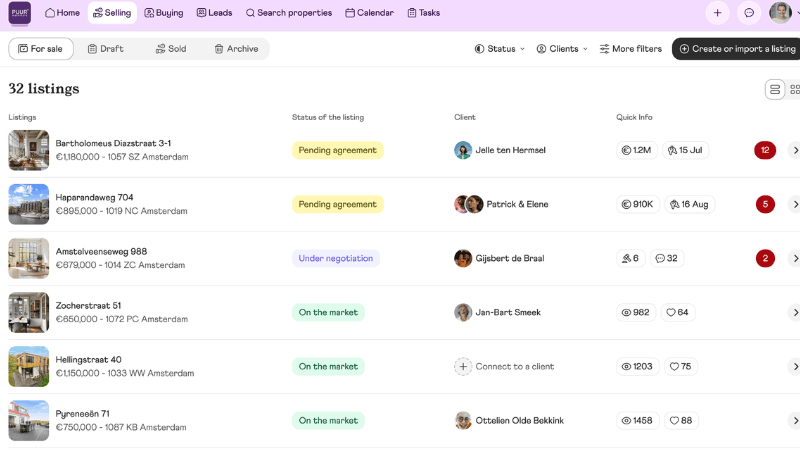Switch to grid view layout
Image resolution: width=800 pixels, height=450 pixels.
click(x=794, y=90)
